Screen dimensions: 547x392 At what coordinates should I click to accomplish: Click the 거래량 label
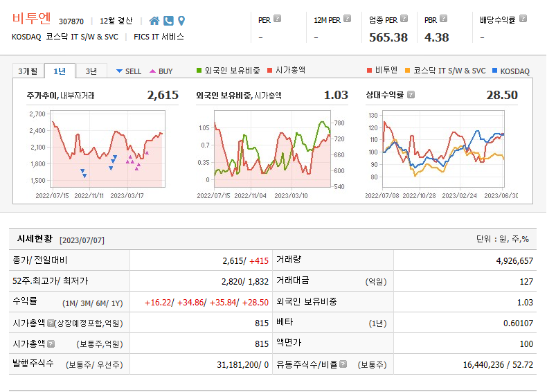click(x=289, y=259)
